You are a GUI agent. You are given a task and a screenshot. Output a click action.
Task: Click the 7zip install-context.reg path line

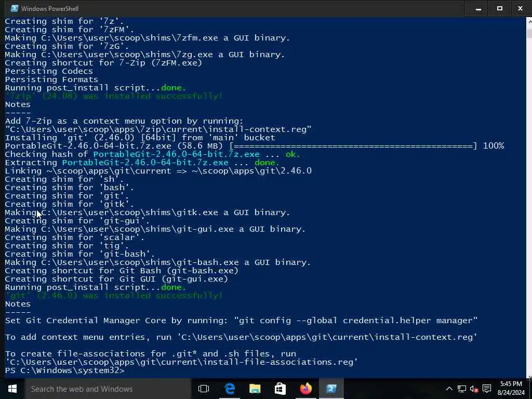[158, 129]
